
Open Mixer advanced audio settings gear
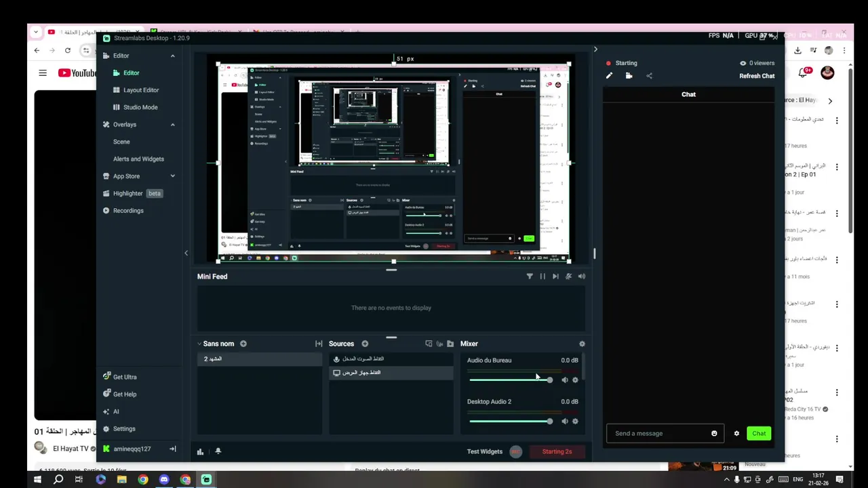tap(582, 344)
